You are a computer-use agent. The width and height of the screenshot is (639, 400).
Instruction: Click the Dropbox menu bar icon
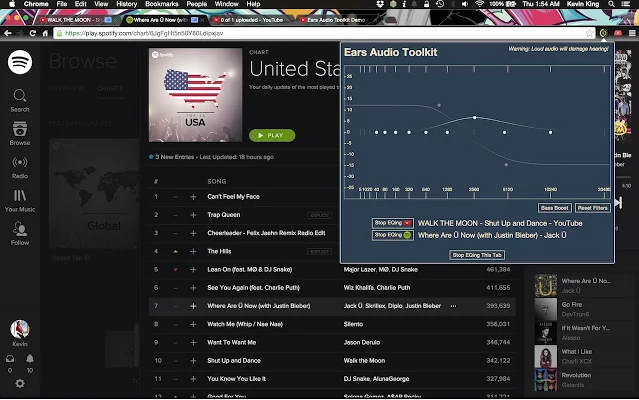[x=380, y=4]
